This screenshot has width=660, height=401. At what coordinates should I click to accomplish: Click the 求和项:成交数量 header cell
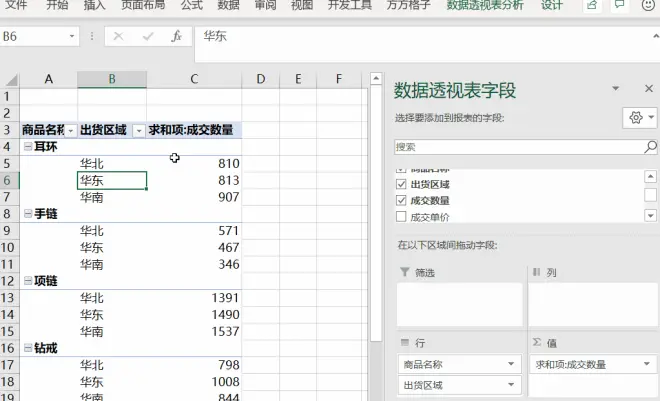pyautogui.click(x=194, y=130)
